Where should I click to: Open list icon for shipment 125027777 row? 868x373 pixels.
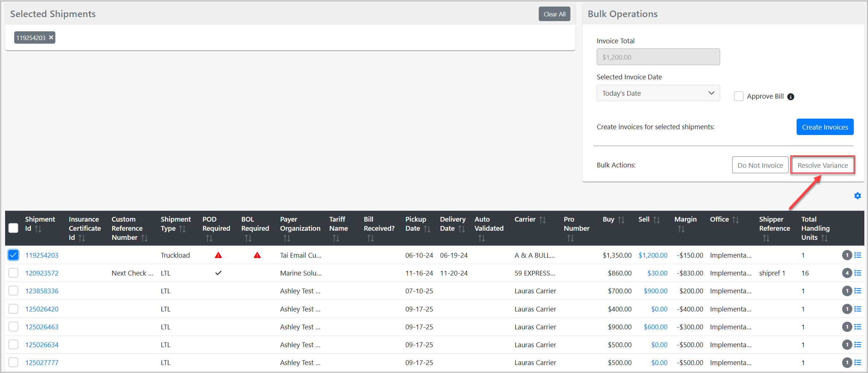pyautogui.click(x=858, y=362)
